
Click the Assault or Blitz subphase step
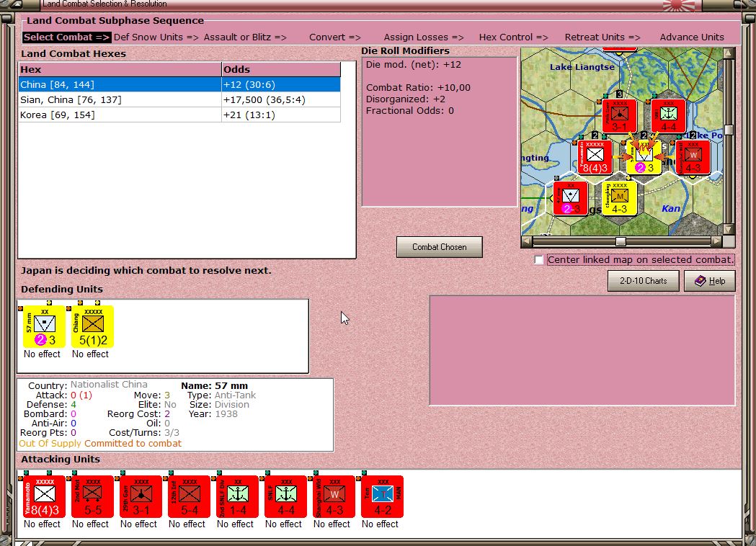[x=245, y=37]
